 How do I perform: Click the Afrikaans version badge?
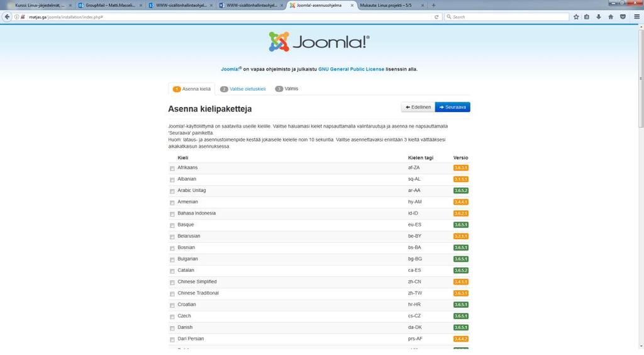coord(461,168)
